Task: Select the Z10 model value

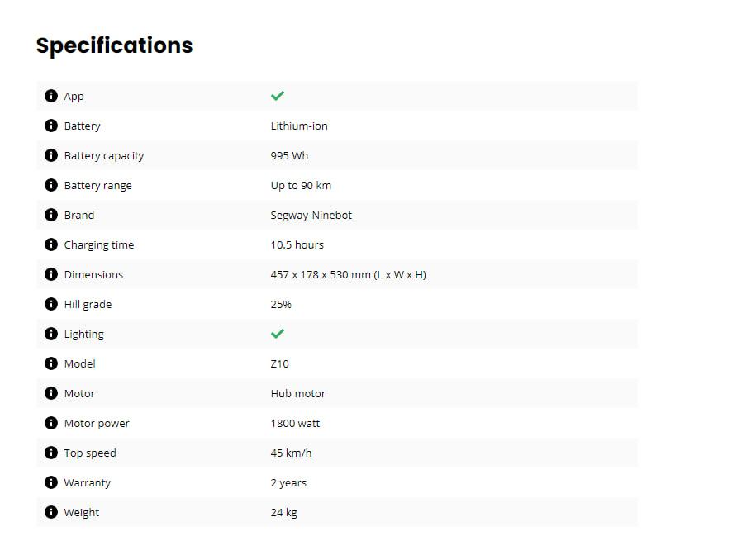Action: click(279, 363)
